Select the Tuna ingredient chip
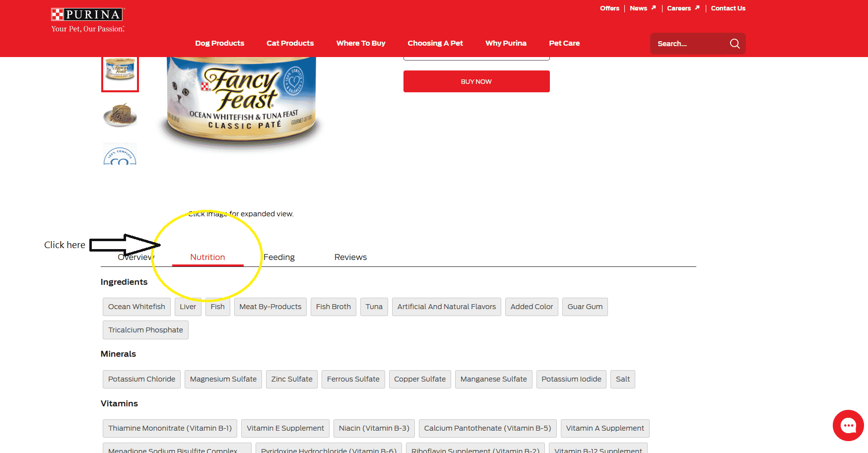The width and height of the screenshot is (868, 453). click(374, 307)
